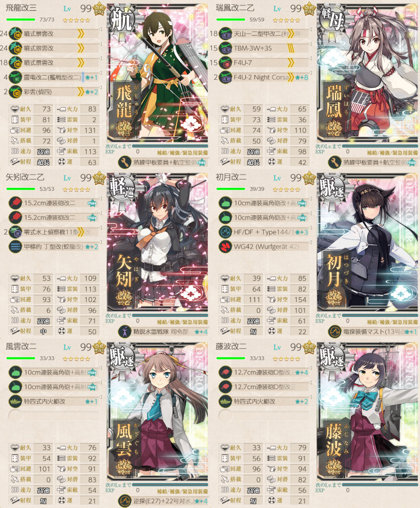
Task: Click the 矢矧改二乙 card illustration
Action: (157, 242)
